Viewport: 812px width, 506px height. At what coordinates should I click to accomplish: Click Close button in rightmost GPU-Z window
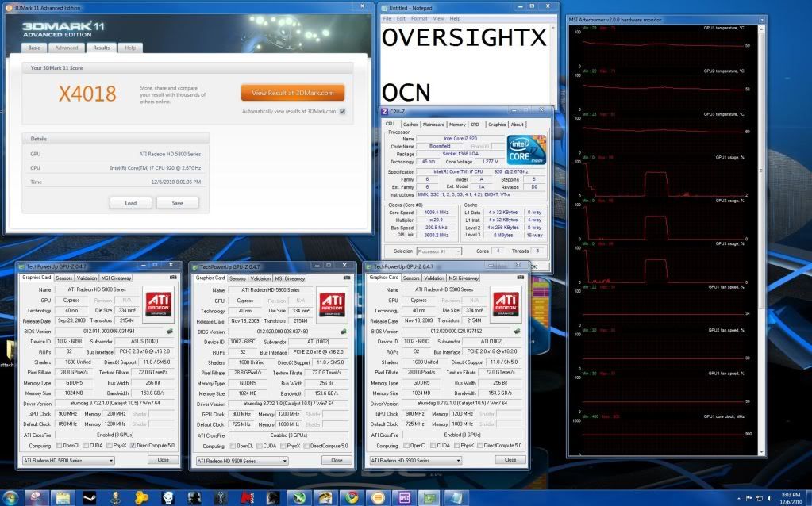(x=510, y=459)
